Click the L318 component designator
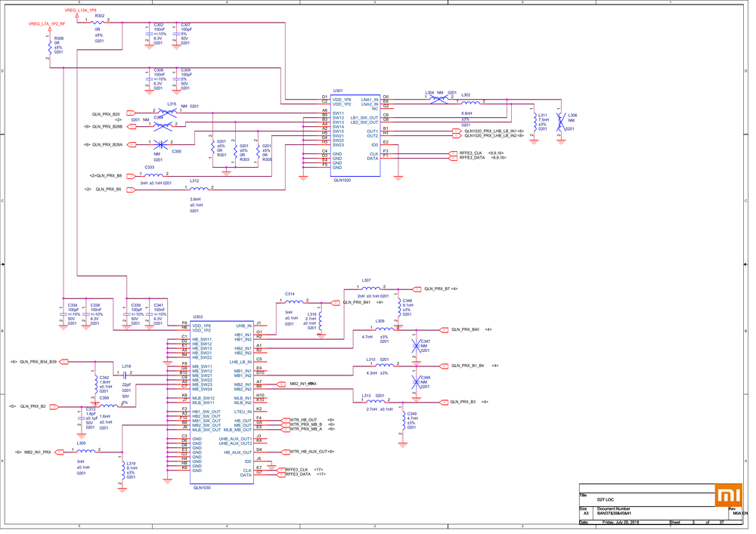Screen dimensions: 756x534 tap(126, 366)
